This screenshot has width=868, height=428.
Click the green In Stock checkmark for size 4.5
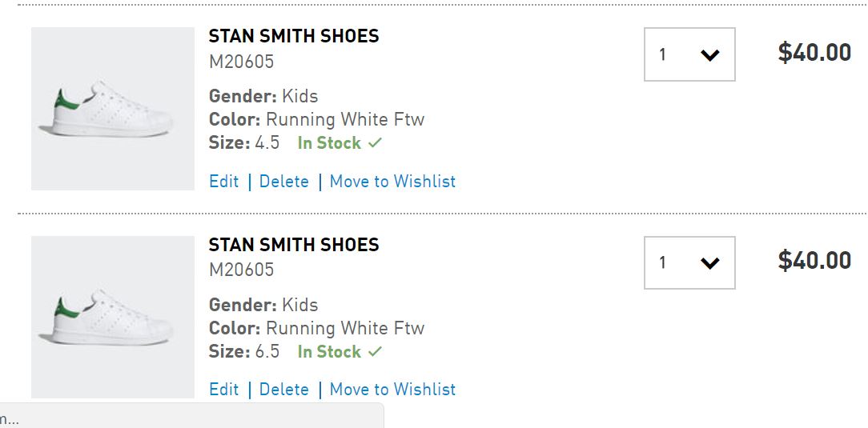375,143
